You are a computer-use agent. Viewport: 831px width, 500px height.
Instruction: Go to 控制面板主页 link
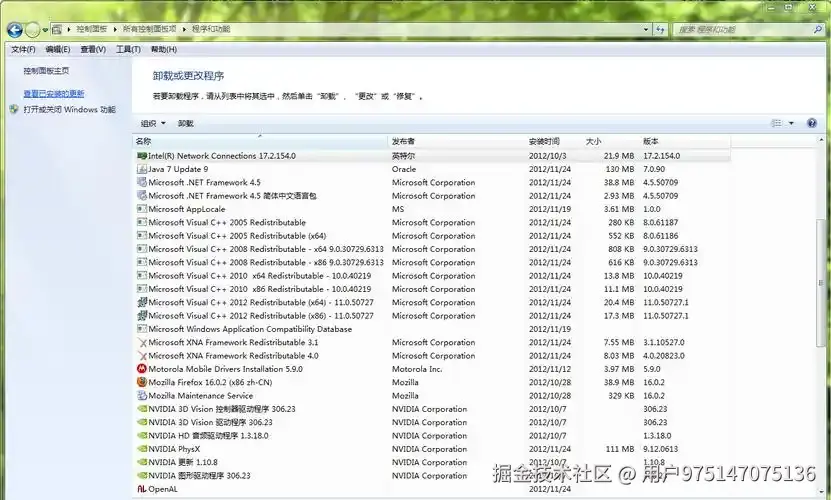coord(46,71)
